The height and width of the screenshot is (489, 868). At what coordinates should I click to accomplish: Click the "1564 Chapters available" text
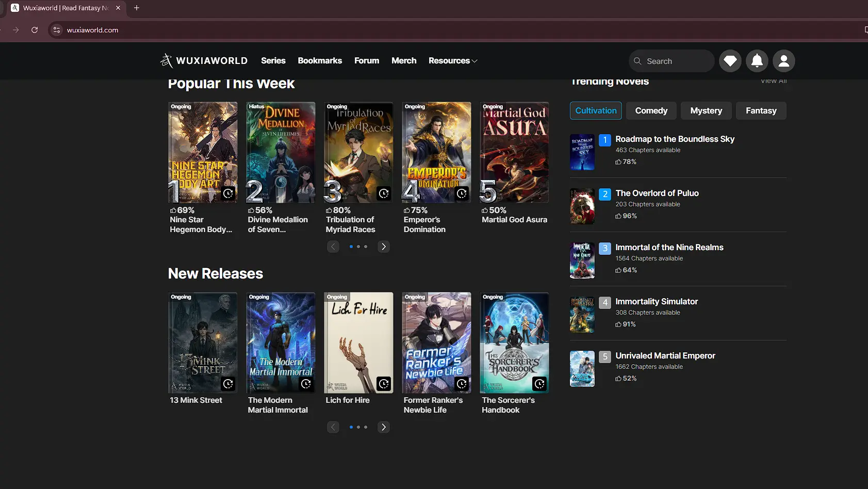[649, 258]
